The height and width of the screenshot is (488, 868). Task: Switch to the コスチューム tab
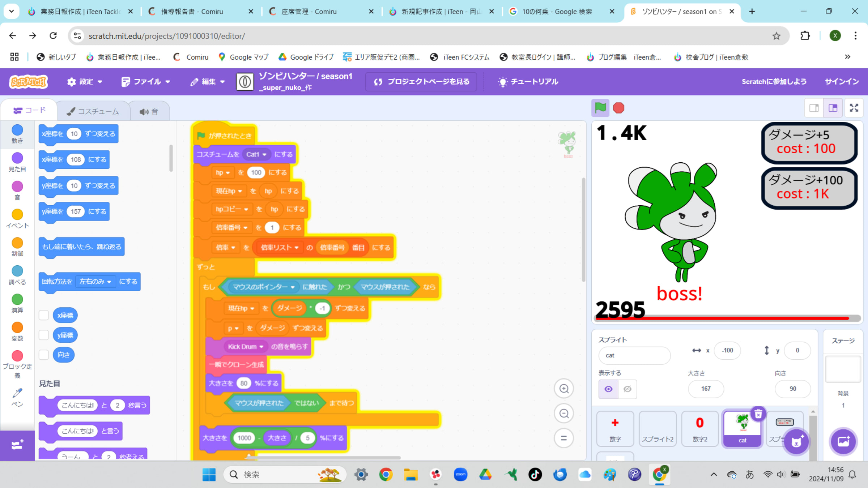(x=93, y=111)
